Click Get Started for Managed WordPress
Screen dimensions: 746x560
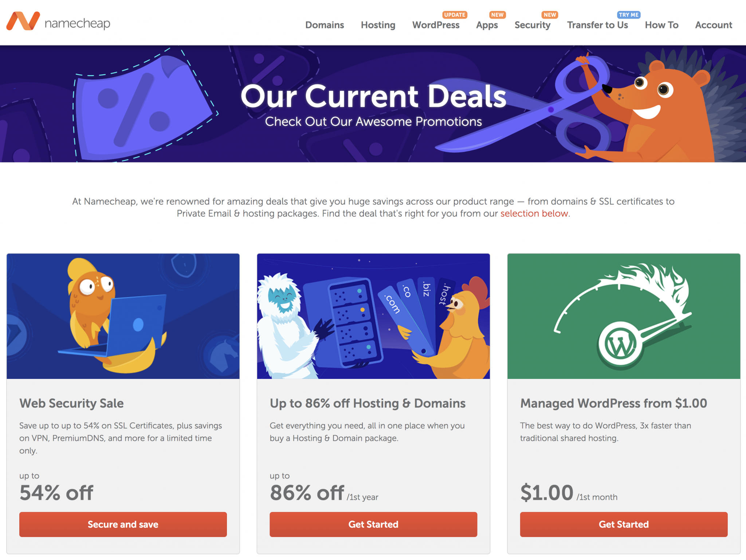click(x=624, y=524)
